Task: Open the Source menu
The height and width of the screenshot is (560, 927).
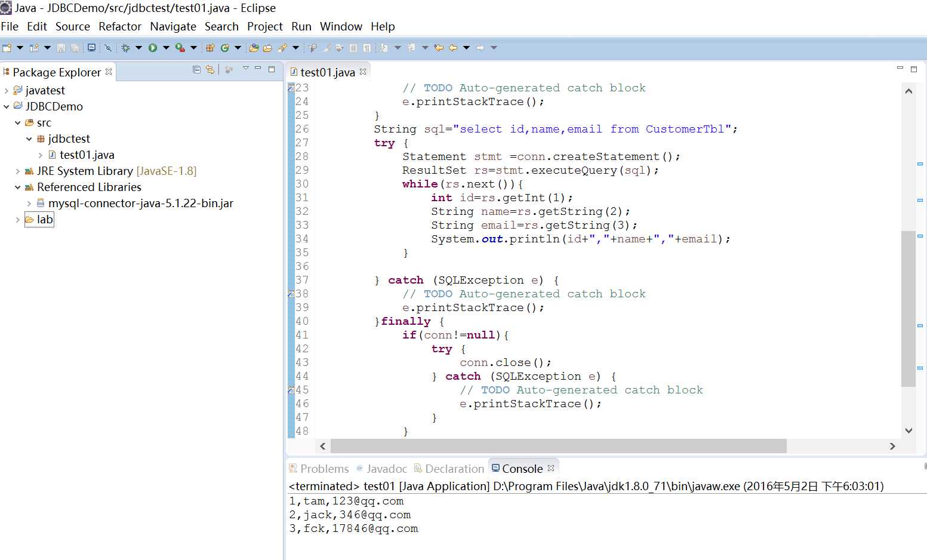Action: coord(73,26)
